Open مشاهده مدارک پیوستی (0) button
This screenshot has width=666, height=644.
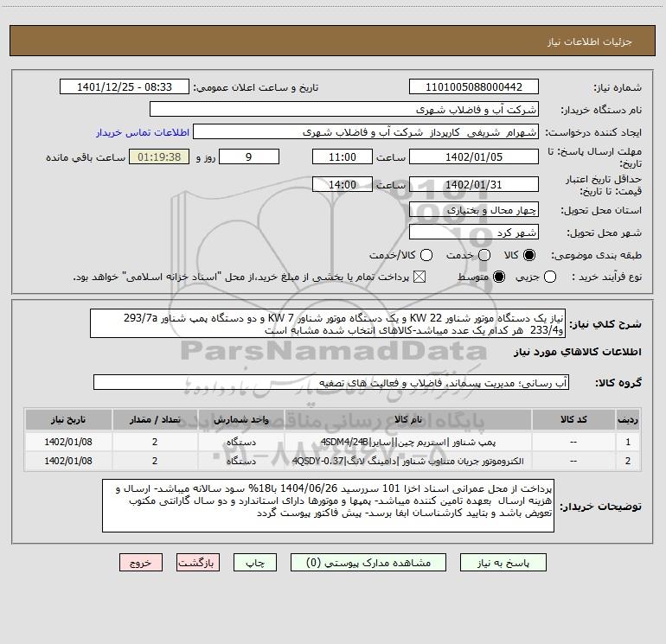pos(368,563)
